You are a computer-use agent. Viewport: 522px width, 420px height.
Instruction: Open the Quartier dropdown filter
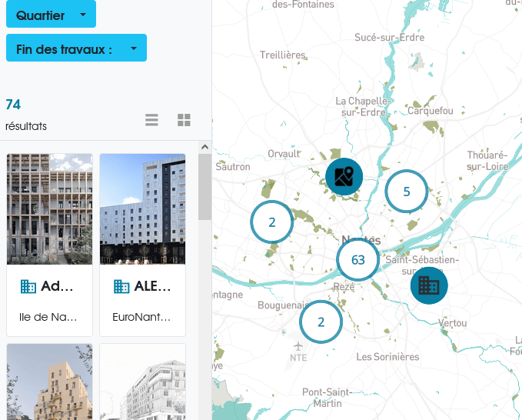click(x=51, y=15)
